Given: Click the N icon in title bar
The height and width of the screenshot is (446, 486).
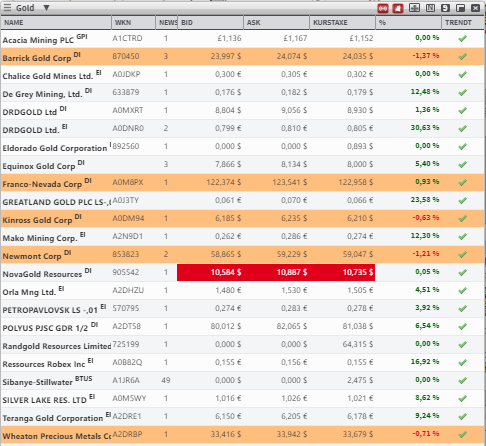Looking at the screenshot, I should [430, 8].
